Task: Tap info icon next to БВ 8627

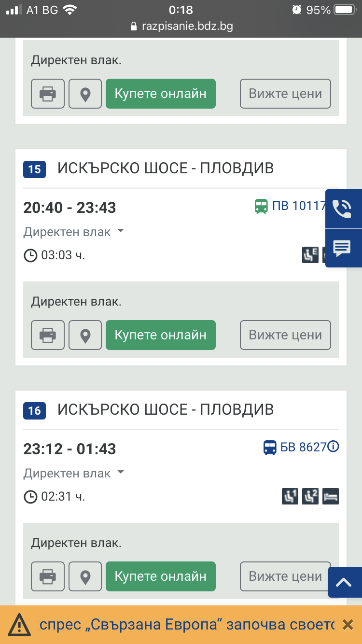Action: (x=333, y=447)
